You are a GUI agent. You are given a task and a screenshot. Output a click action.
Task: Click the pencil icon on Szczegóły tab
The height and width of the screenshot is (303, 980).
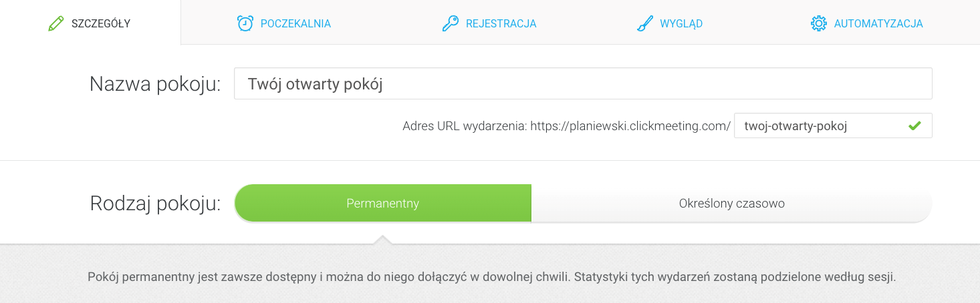55,24
